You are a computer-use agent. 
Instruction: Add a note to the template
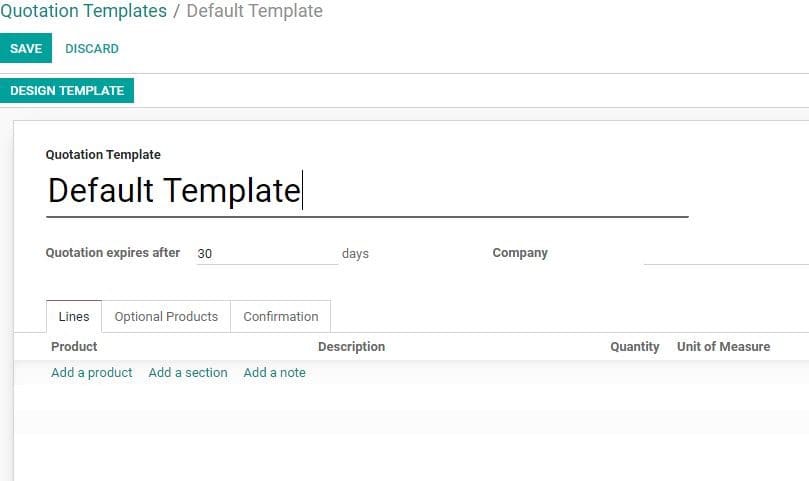pyautogui.click(x=274, y=373)
